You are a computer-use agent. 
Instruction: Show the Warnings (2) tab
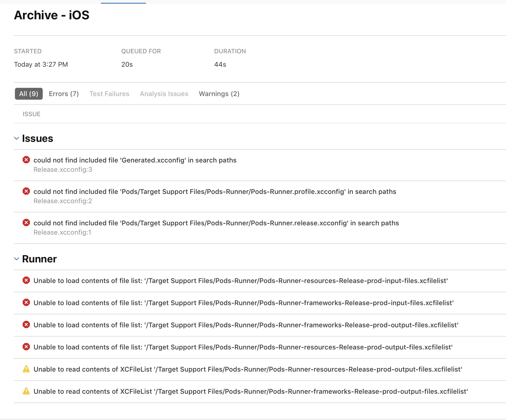(219, 94)
